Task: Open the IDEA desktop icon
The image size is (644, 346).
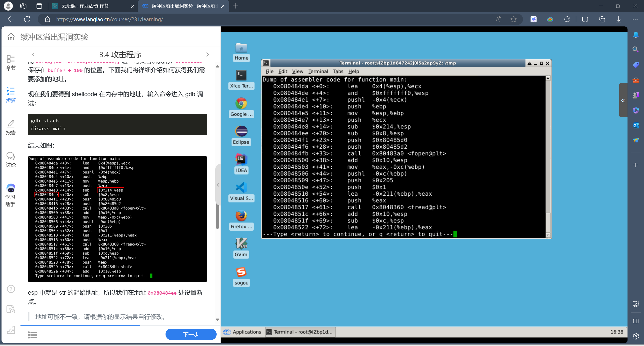Action: pyautogui.click(x=241, y=160)
